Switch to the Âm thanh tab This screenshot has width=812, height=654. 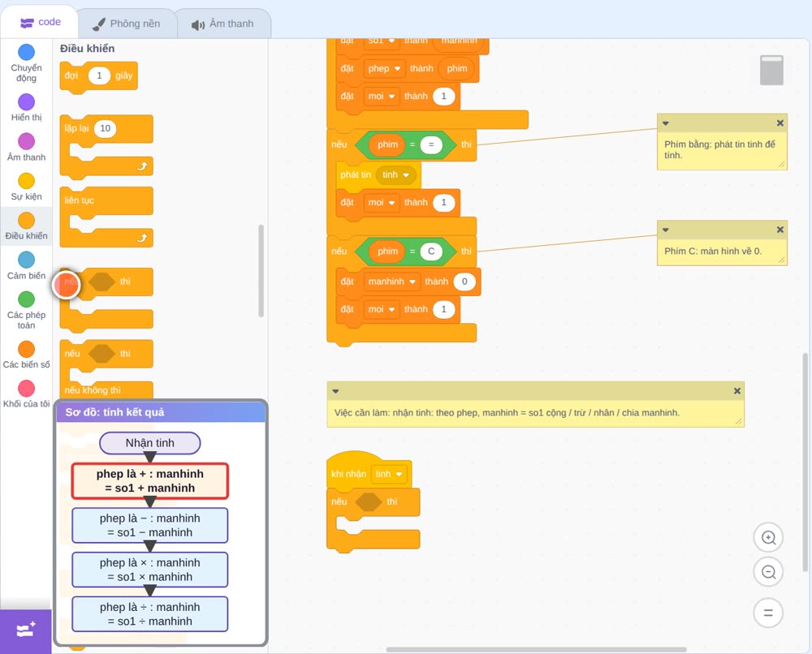point(223,24)
